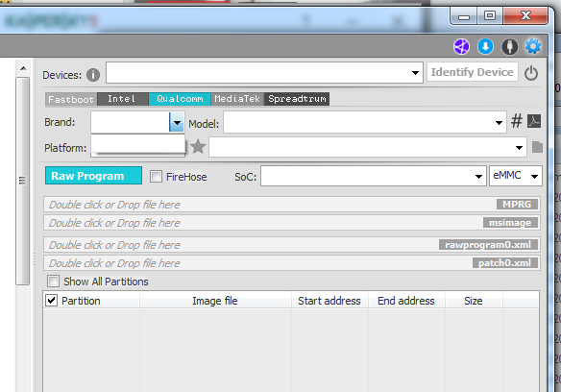Check Show All Partitions
The height and width of the screenshot is (392, 561).
coord(53,281)
